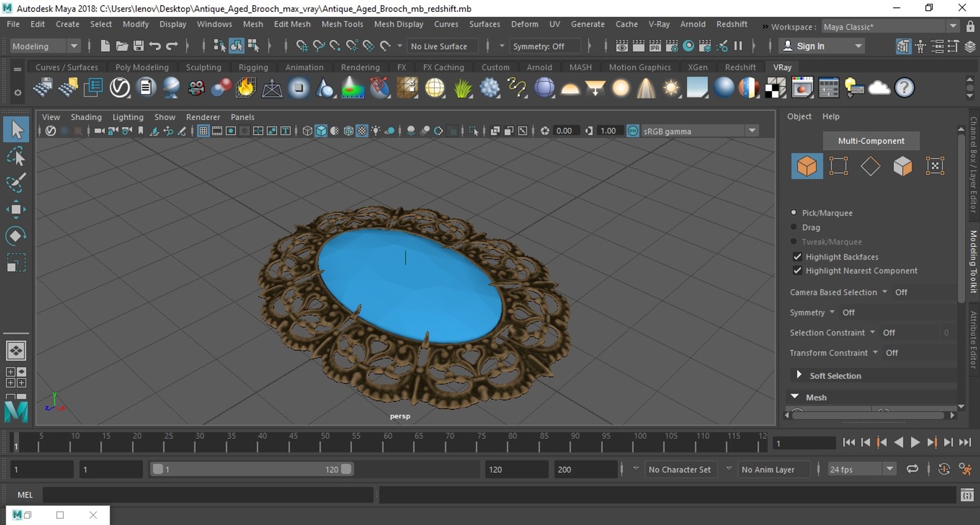Viewport: 980px width, 525px height.
Task: Click the playback range slider bar
Action: [x=252, y=469]
